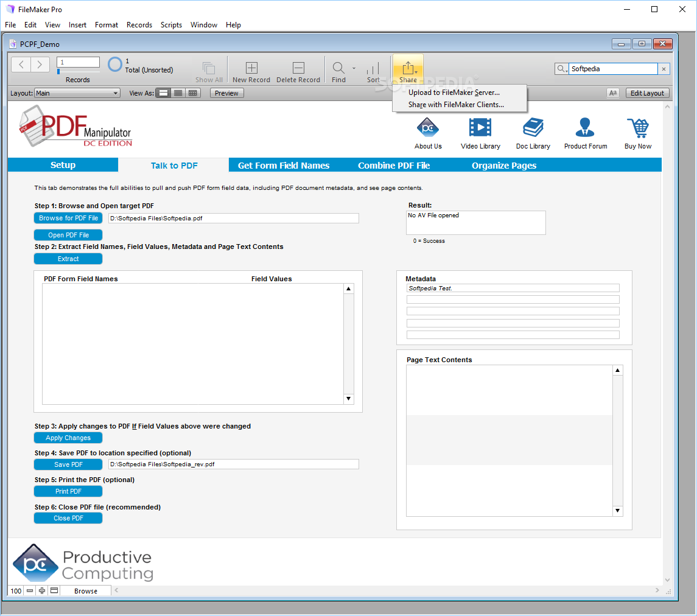Switch to Combine PDF File tab

click(394, 166)
